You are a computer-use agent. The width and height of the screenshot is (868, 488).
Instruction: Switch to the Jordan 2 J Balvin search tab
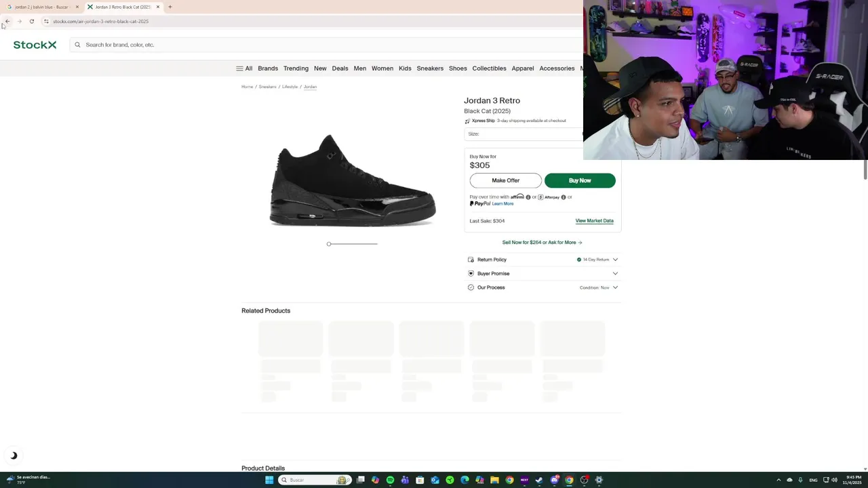pyautogui.click(x=41, y=7)
